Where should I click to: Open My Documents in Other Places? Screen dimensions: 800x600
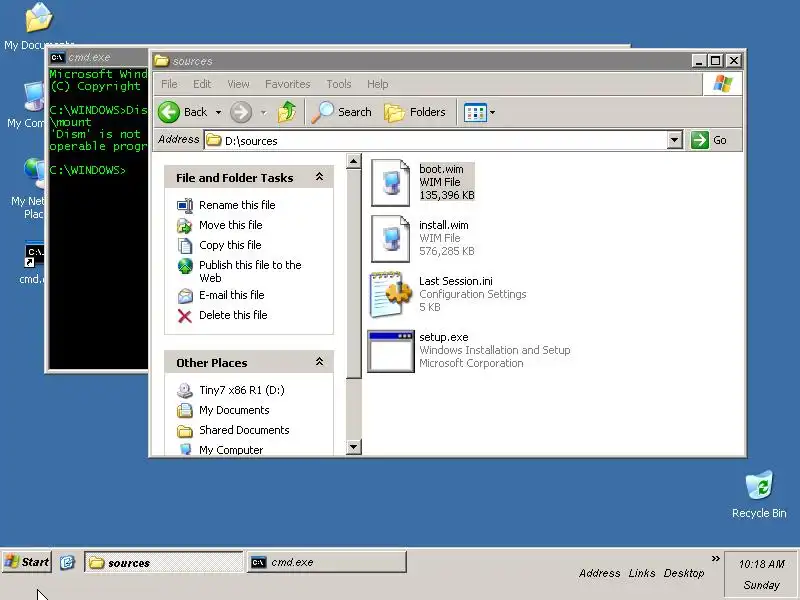click(234, 410)
